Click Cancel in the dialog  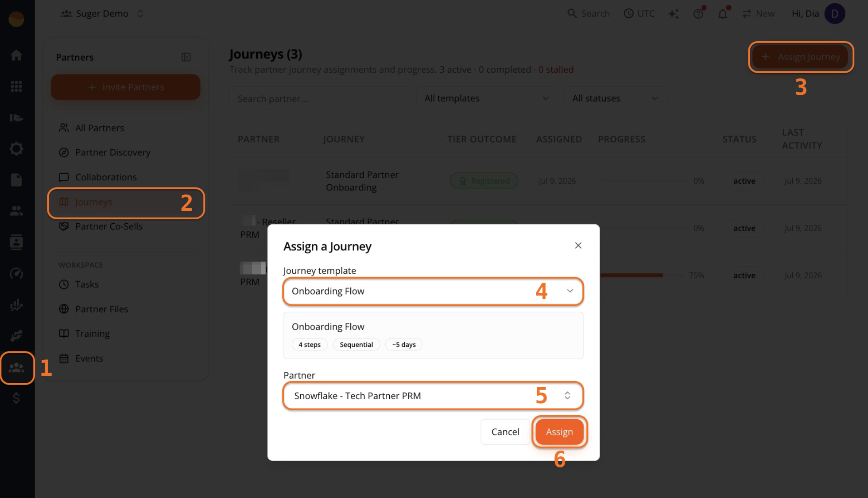point(505,432)
